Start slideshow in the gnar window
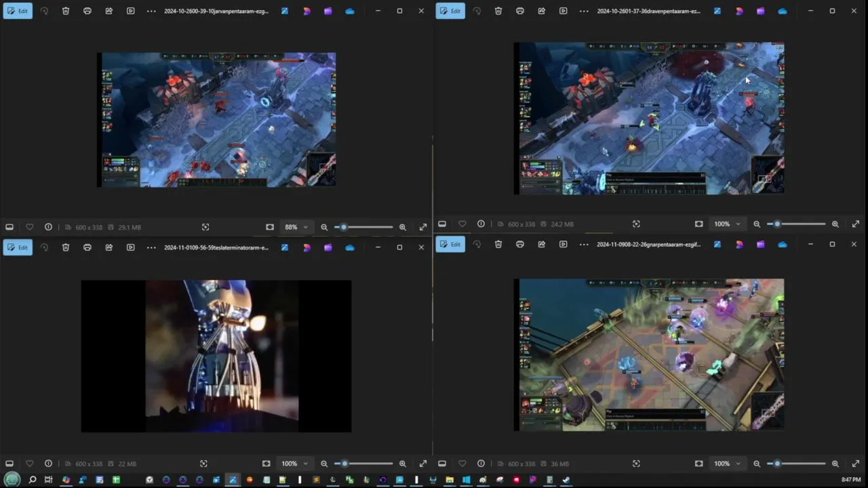Screen dimensions: 868x488 564,244
